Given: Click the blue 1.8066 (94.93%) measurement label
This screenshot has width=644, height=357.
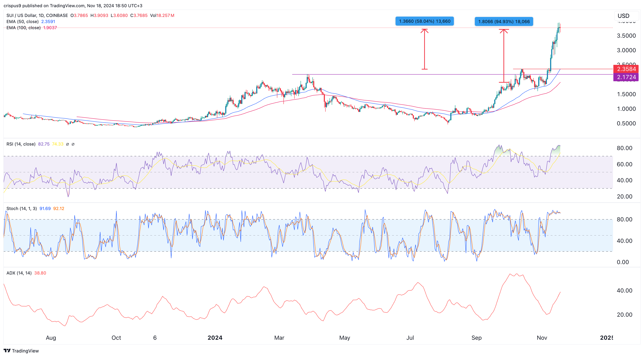Looking at the screenshot, I should pos(504,21).
